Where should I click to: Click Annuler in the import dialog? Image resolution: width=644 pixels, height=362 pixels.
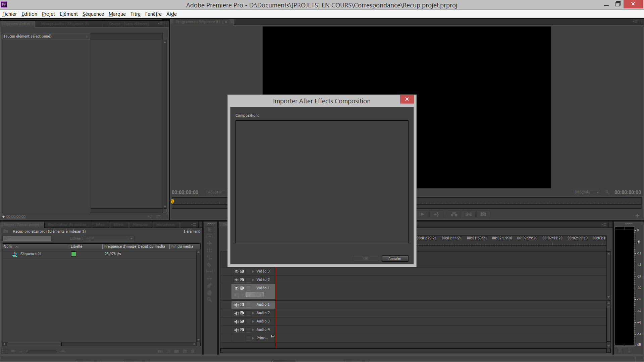coord(395,259)
